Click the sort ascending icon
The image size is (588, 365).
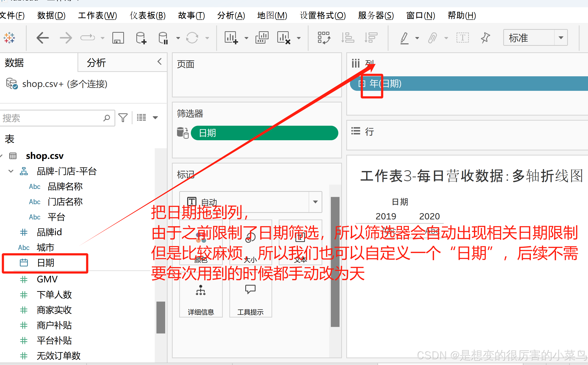pos(348,38)
